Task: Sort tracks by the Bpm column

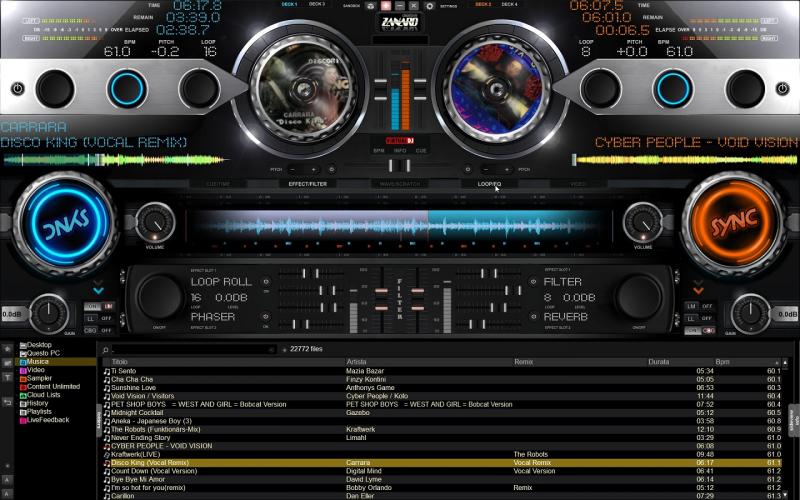Action: pyautogui.click(x=722, y=362)
